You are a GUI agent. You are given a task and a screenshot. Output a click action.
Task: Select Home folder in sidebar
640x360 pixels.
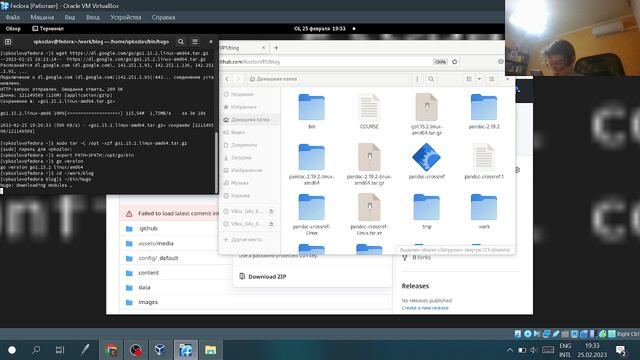pyautogui.click(x=250, y=120)
